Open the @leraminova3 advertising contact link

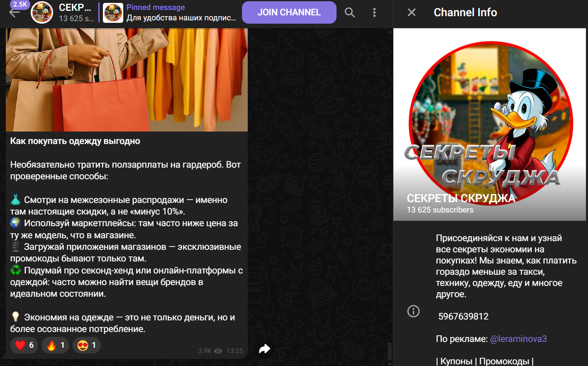(x=518, y=339)
